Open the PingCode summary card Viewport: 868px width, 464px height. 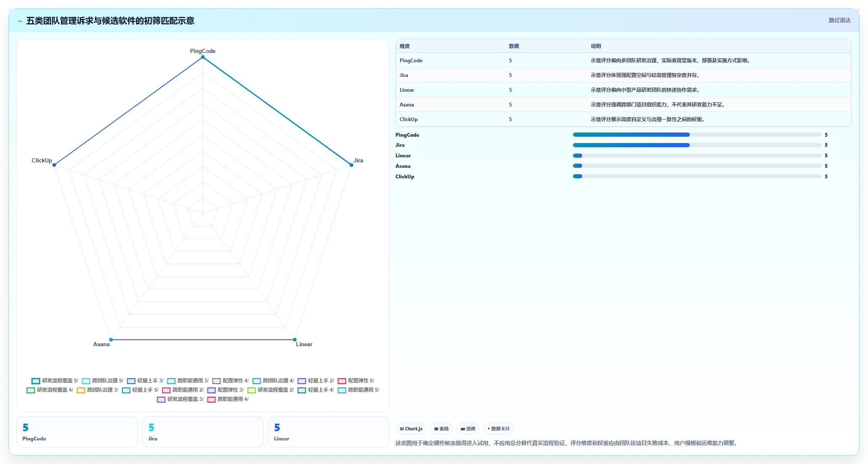77,432
